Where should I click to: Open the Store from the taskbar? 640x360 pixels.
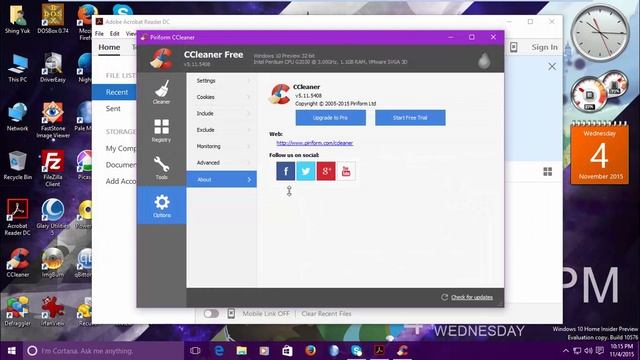pyautogui.click(x=287, y=351)
